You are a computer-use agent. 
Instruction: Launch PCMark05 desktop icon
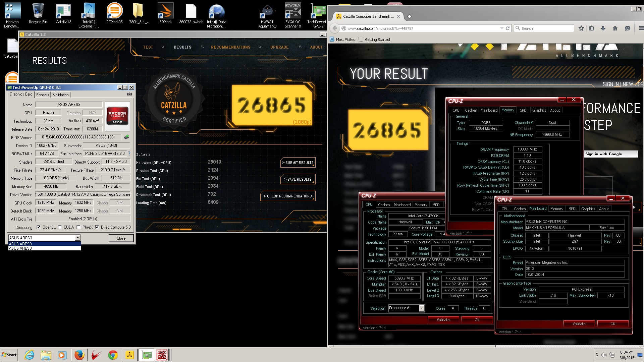tap(114, 13)
